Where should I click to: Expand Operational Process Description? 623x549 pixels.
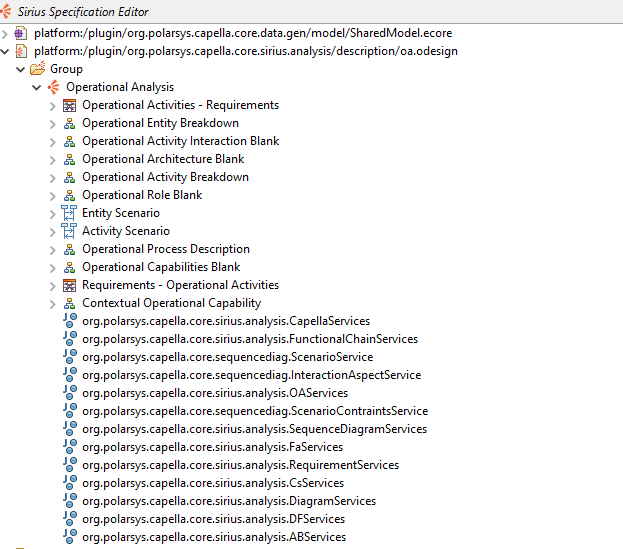52,250
